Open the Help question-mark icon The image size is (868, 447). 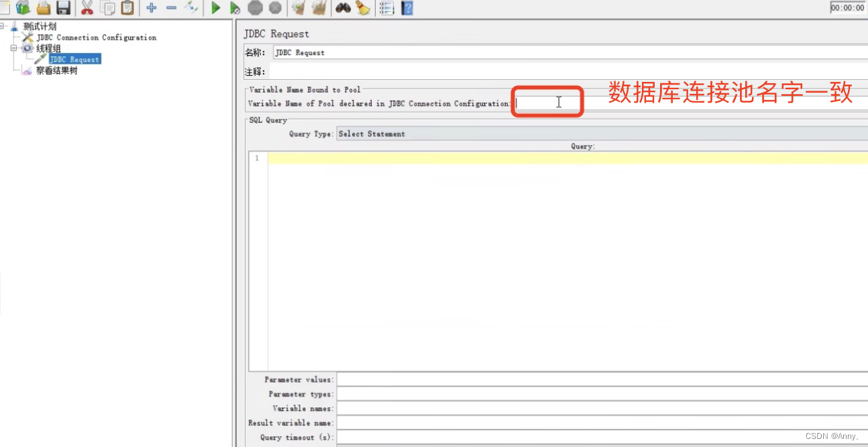[406, 8]
